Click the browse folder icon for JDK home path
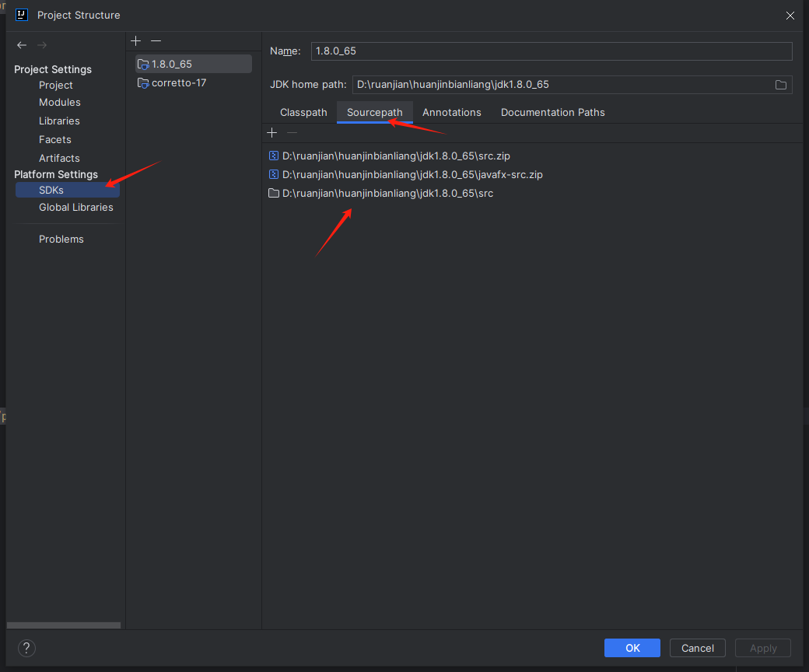 pyautogui.click(x=781, y=85)
